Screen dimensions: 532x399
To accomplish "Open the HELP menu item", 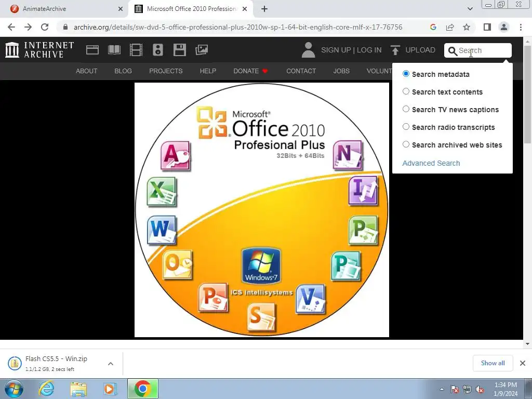I will [x=208, y=71].
